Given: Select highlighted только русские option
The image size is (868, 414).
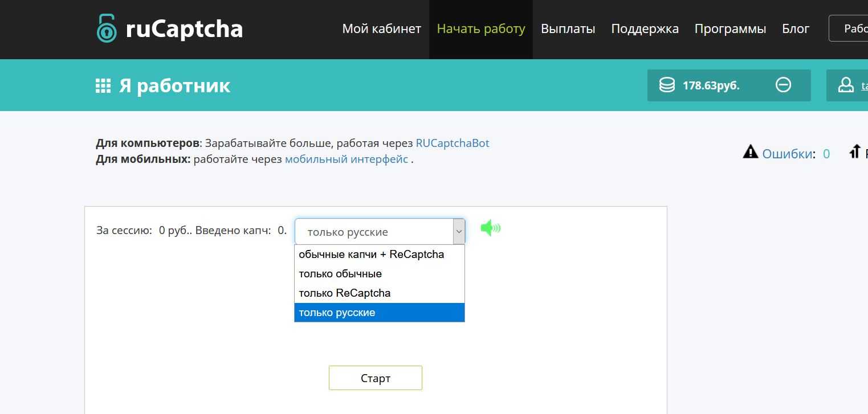Looking at the screenshot, I should click(380, 313).
